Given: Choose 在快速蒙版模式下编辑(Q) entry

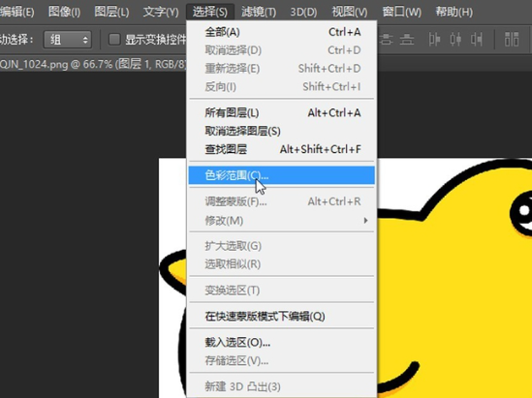Looking at the screenshot, I should click(x=282, y=317).
